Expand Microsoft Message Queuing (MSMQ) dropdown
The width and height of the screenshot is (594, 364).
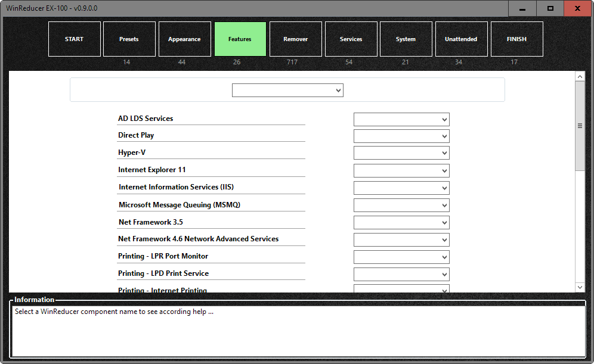pyautogui.click(x=401, y=206)
